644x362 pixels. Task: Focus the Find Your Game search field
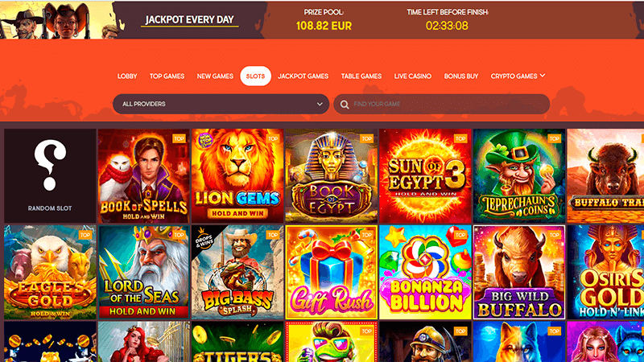coord(441,105)
